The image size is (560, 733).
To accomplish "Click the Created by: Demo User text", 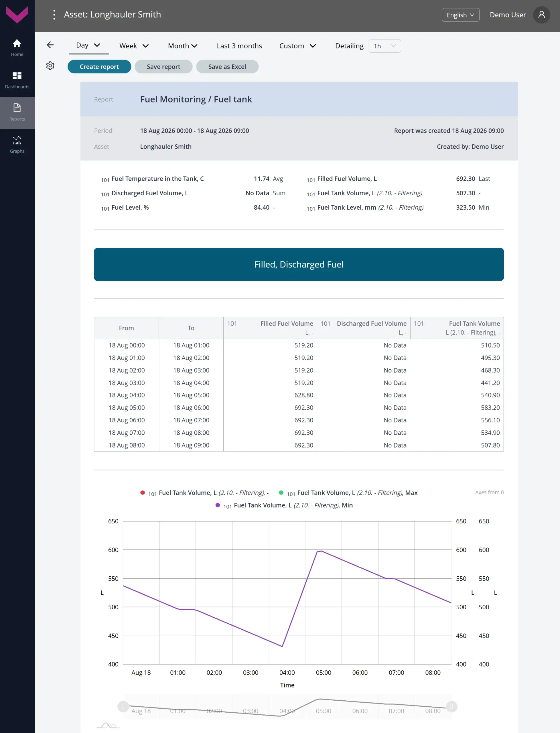I will pyautogui.click(x=470, y=147).
